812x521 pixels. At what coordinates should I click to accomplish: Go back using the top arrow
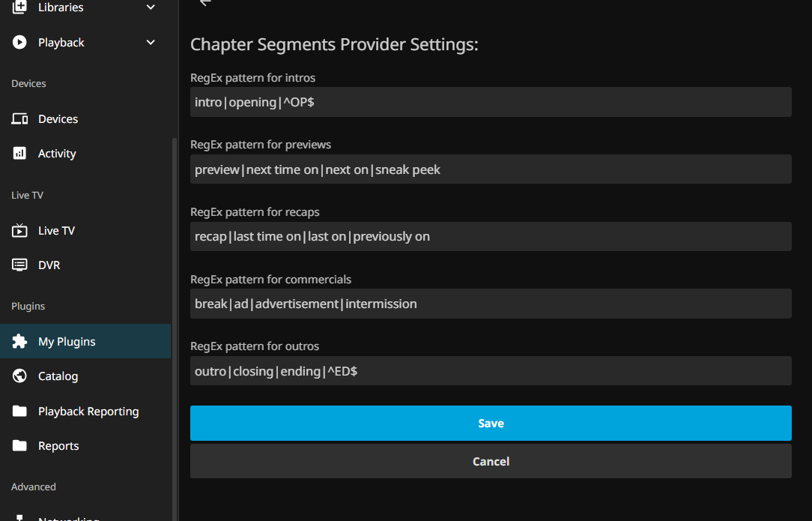tap(204, 3)
